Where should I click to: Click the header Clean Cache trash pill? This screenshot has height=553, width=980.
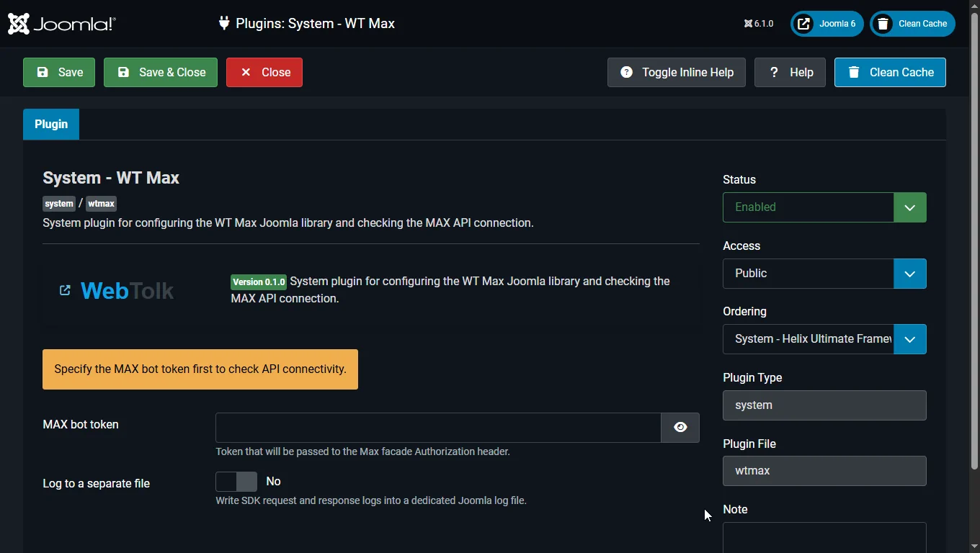[912, 24]
